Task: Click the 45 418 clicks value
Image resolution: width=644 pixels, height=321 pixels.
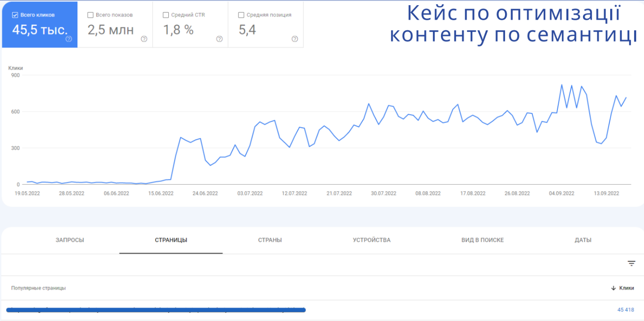Action: [x=625, y=310]
